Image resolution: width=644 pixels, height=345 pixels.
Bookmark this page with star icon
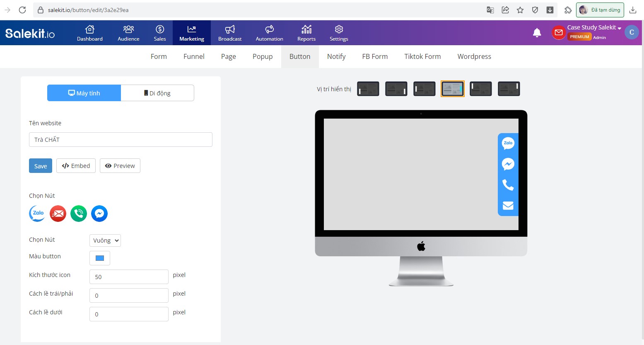520,10
